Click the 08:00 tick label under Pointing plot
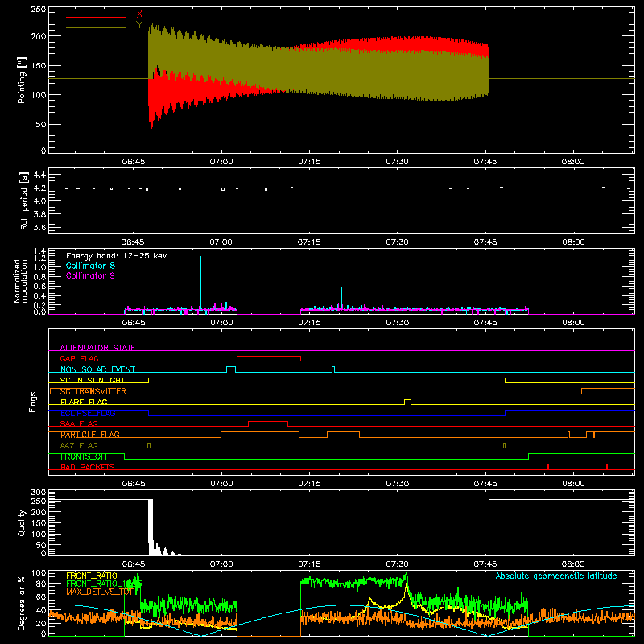The height and width of the screenshot is (644, 644). (573, 162)
